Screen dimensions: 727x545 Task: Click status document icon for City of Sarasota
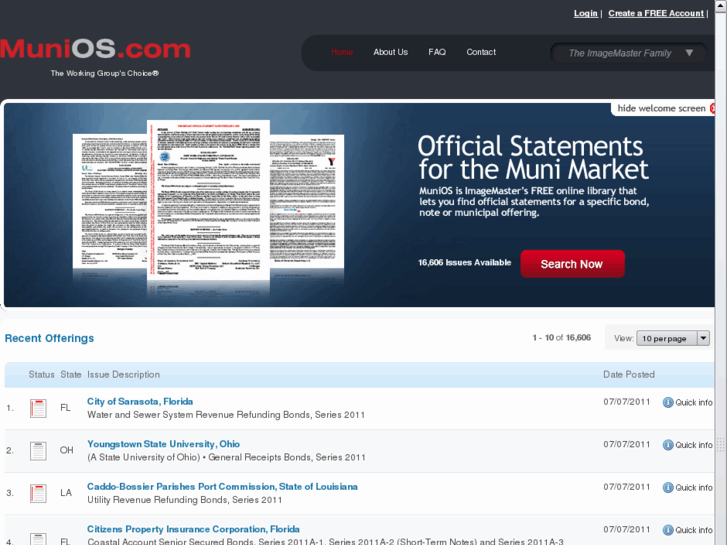(38, 408)
